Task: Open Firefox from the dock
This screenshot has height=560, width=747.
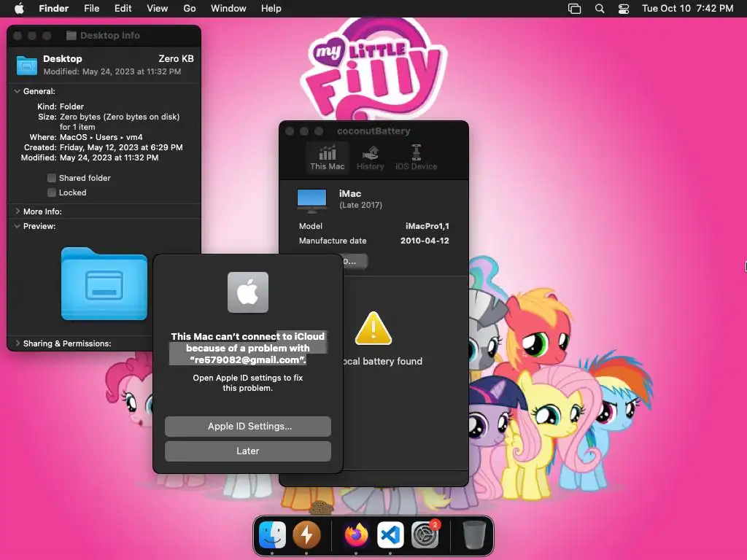Action: coord(356,534)
